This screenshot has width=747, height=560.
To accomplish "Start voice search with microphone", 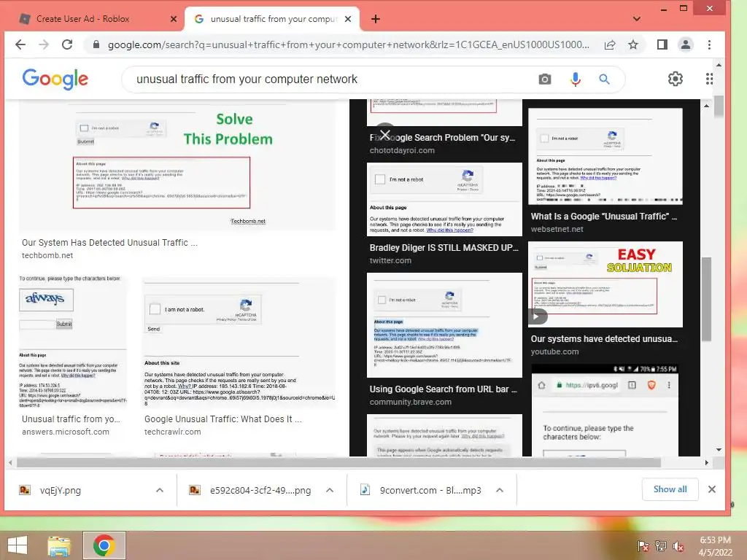I will 576,79.
